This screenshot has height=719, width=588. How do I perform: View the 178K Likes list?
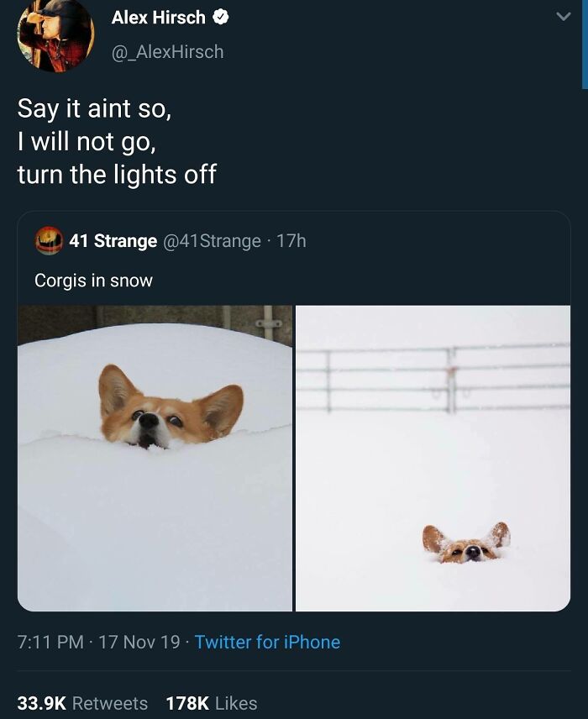tap(212, 703)
